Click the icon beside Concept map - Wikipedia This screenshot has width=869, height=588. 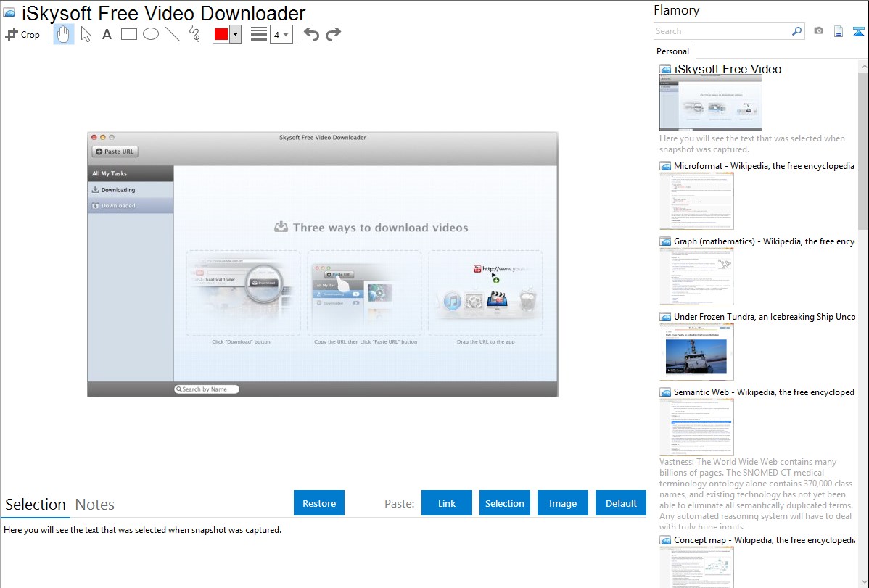(665, 539)
